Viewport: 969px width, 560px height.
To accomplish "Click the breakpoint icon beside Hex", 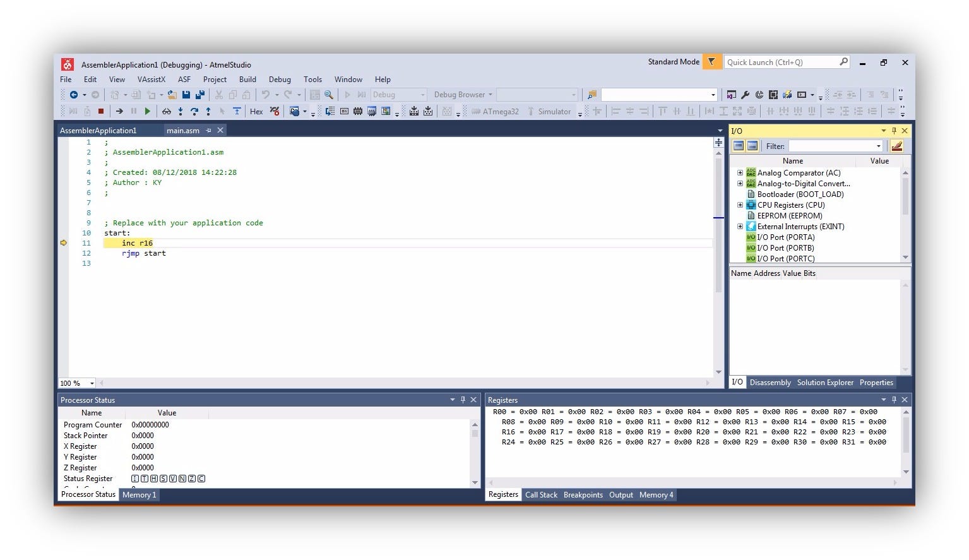I will 275,112.
